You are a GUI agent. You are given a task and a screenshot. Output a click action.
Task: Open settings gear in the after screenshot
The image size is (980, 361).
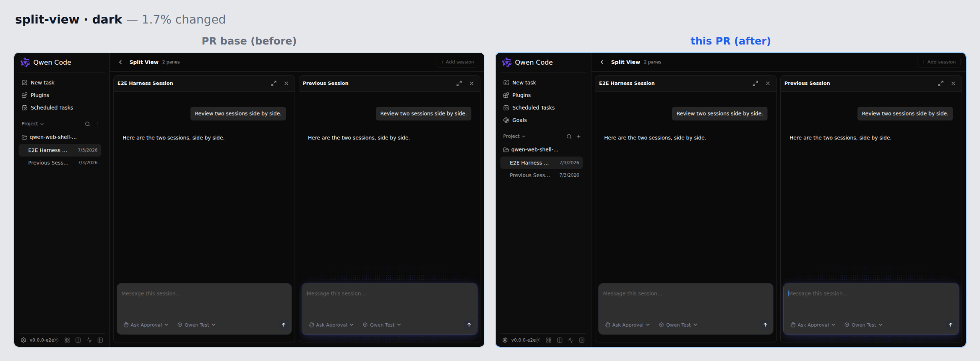point(505,340)
